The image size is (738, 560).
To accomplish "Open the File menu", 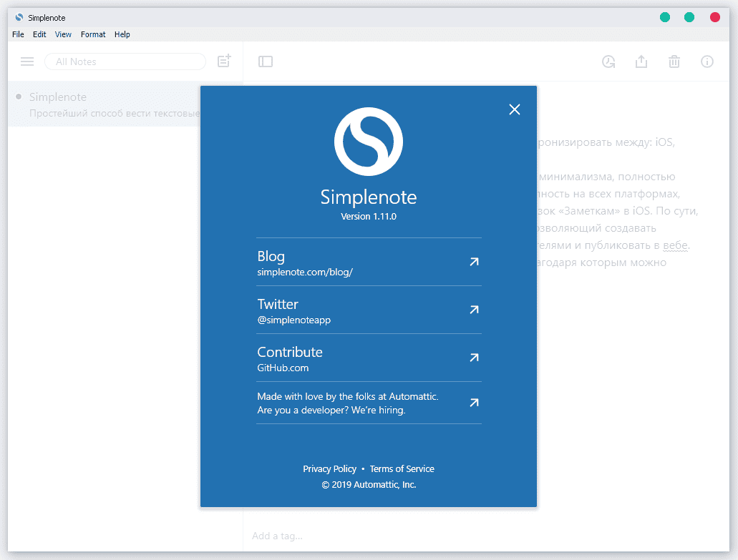I will tap(18, 34).
